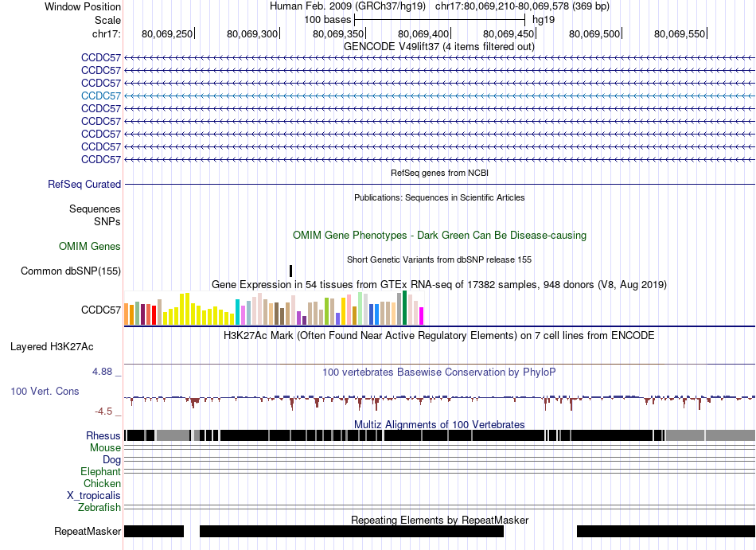Click the Window Position label
Screen dimensions: 756x550
click(83, 6)
